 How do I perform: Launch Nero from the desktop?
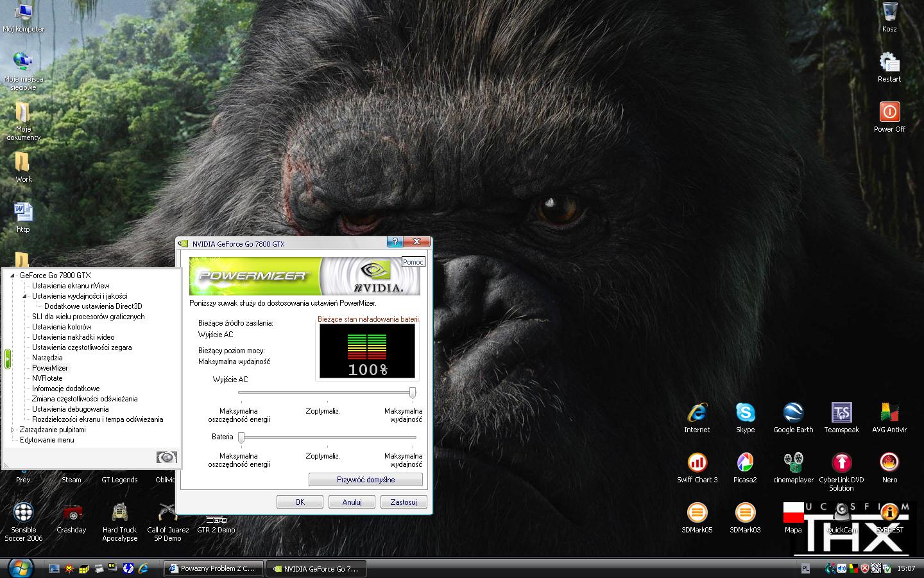point(889,468)
